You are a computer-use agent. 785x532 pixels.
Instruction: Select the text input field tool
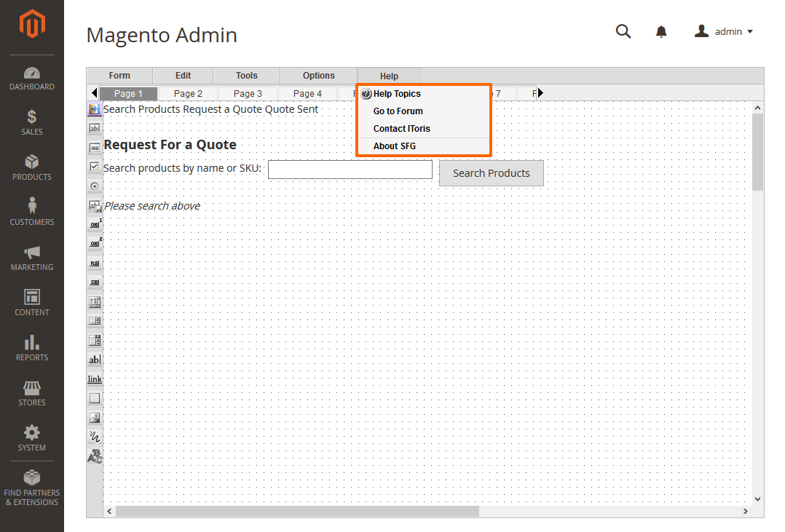94,128
